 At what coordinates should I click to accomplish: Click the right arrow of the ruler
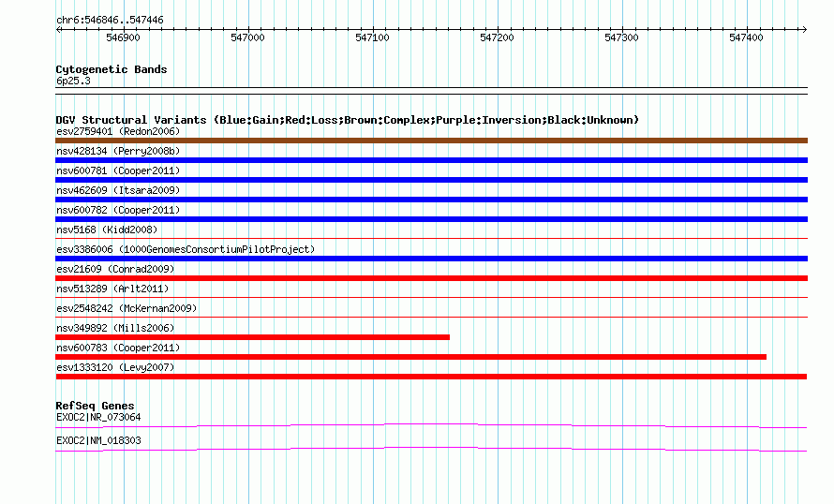click(804, 29)
